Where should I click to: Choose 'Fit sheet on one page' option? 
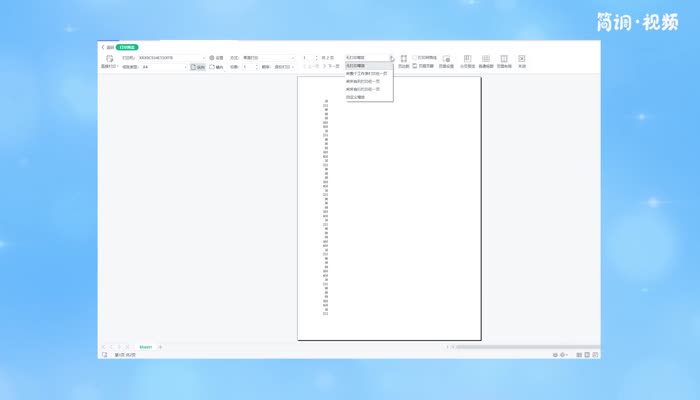coord(368,74)
